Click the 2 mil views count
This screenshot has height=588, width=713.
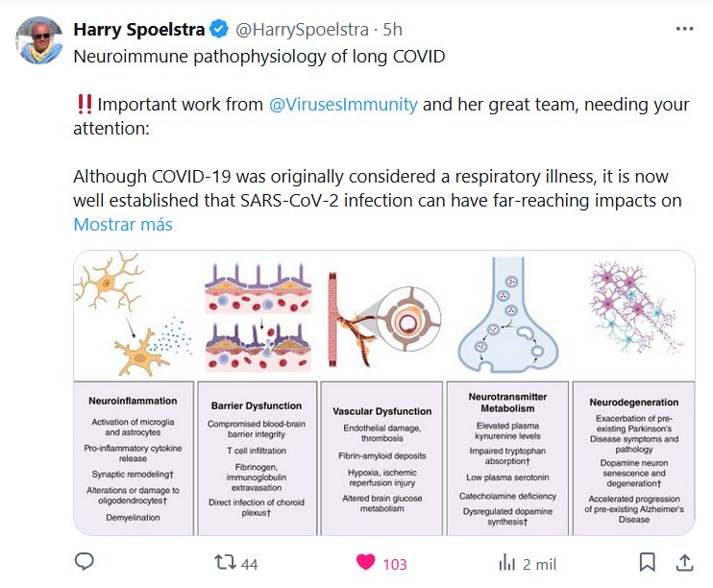[539, 564]
